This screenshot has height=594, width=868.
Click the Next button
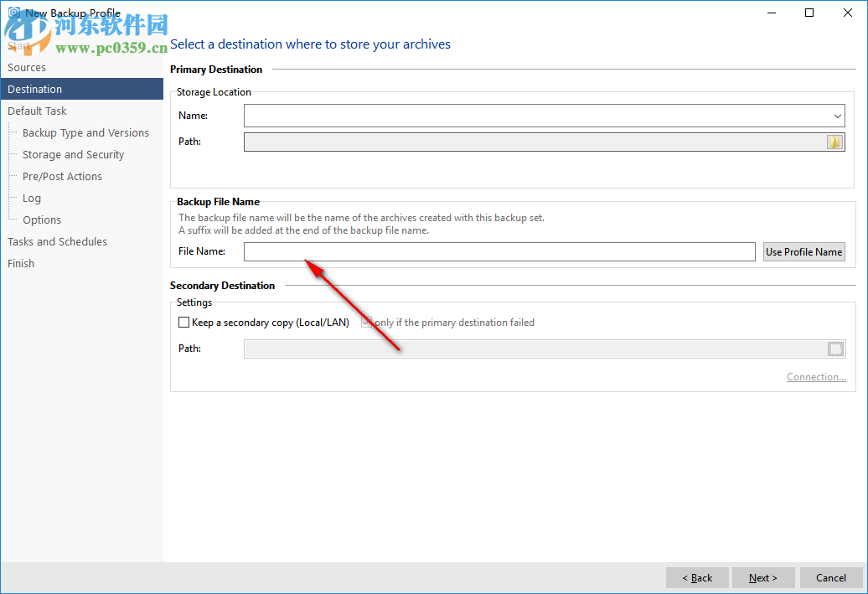pos(763,577)
